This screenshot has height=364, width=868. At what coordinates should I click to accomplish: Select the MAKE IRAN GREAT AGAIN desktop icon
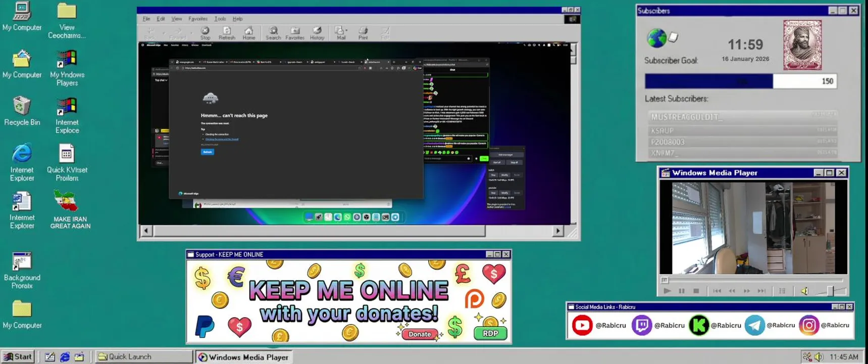tap(70, 210)
